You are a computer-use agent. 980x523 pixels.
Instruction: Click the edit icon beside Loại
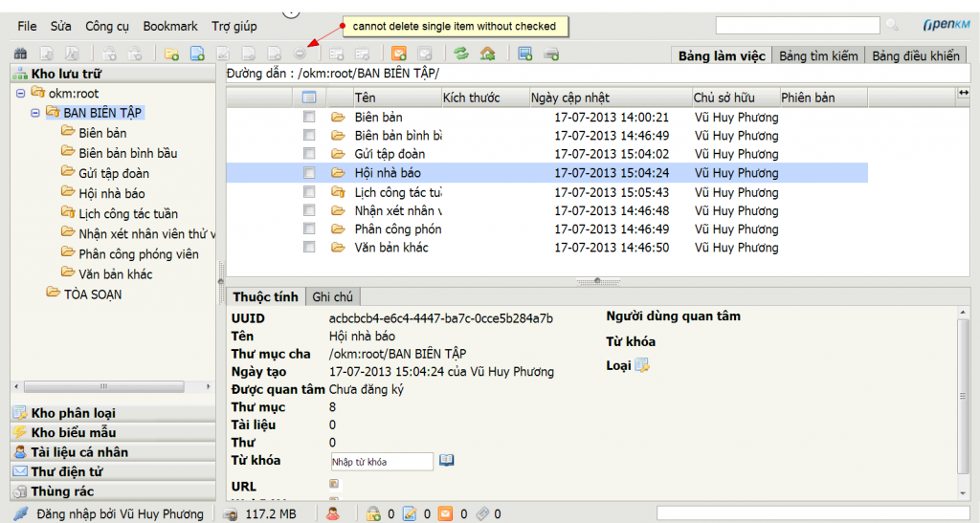click(642, 365)
